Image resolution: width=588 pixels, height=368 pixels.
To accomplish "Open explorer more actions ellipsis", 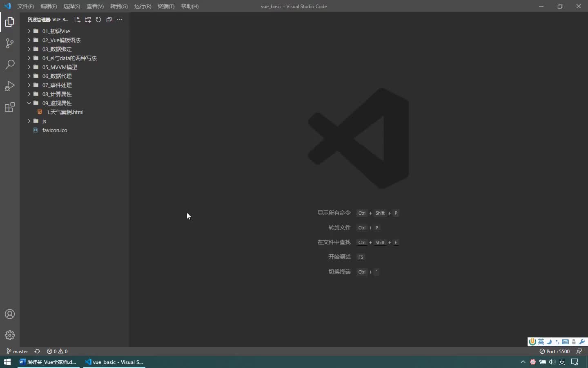I will (120, 20).
